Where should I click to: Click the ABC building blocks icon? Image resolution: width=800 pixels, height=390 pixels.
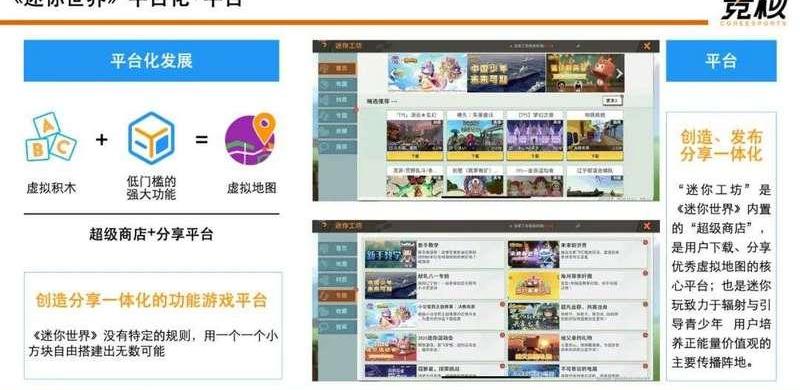[51, 137]
